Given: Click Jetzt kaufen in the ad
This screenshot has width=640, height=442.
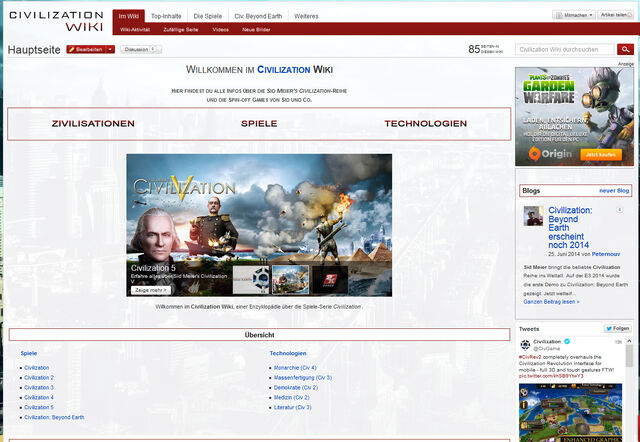Looking at the screenshot, I should (601, 155).
